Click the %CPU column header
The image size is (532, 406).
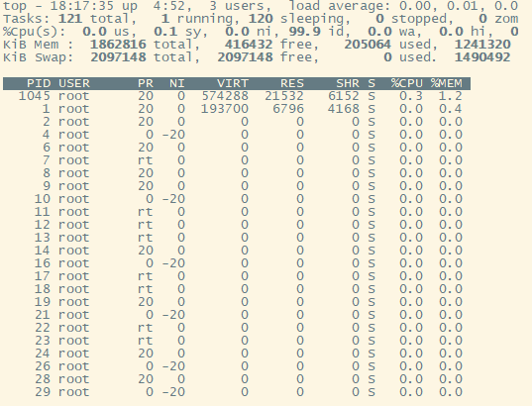(407, 83)
